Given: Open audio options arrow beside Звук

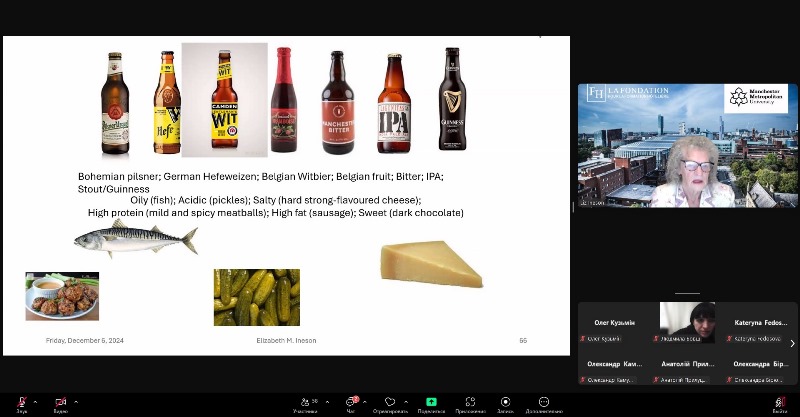Looking at the screenshot, I should tap(35, 402).
